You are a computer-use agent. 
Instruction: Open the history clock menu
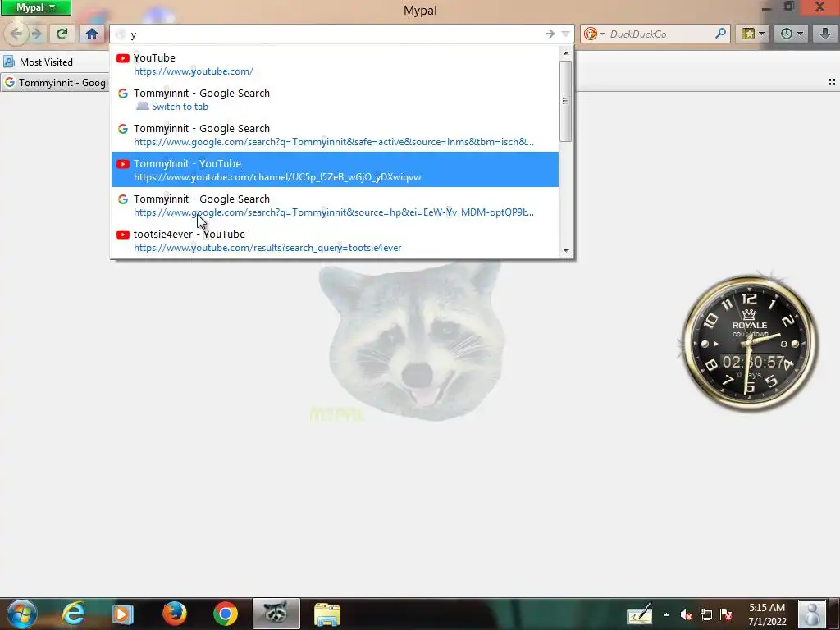pyautogui.click(x=791, y=34)
